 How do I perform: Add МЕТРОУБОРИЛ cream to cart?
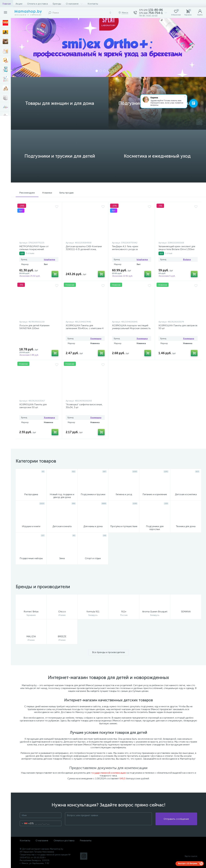pos(55,274)
